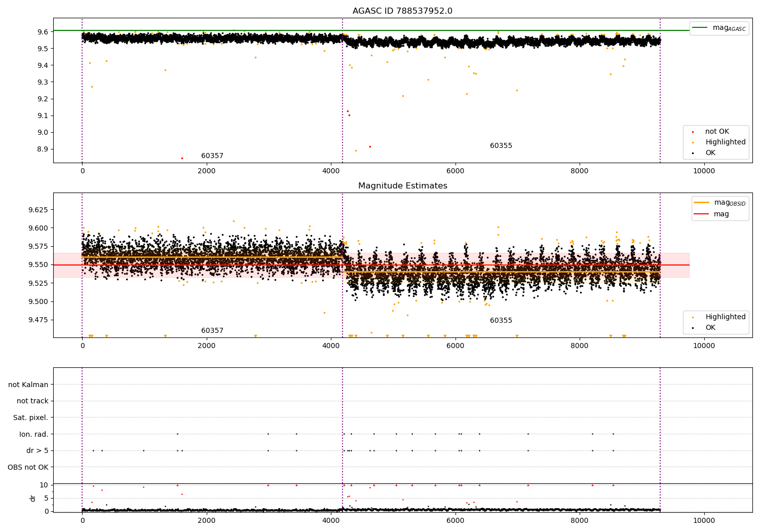This screenshot has height=532, width=760.
Task: Click the 9.6 y-axis tick in the top plot
Action: click(x=43, y=32)
